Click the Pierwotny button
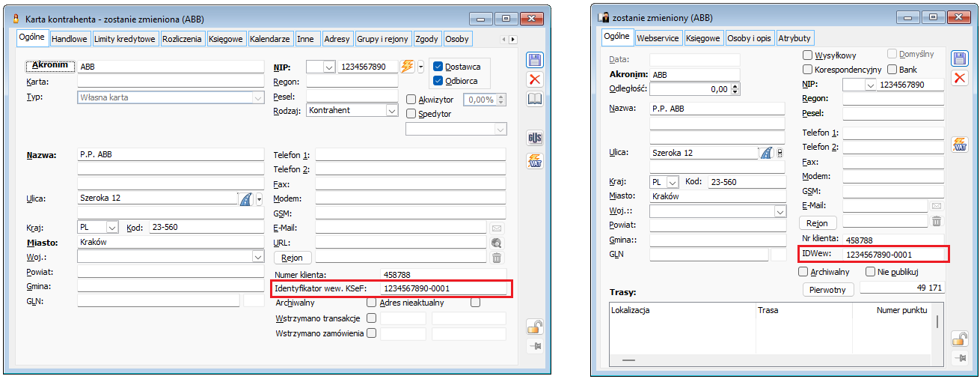The image size is (980, 379). [x=827, y=289]
